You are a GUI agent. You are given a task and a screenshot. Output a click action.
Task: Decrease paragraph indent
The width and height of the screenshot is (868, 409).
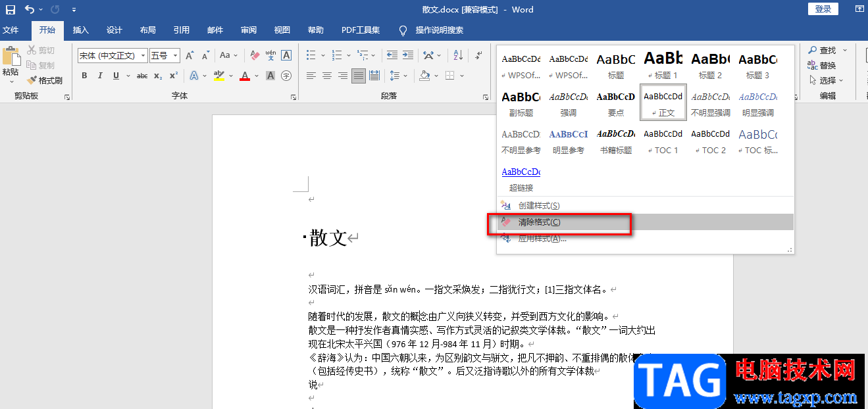pos(392,56)
